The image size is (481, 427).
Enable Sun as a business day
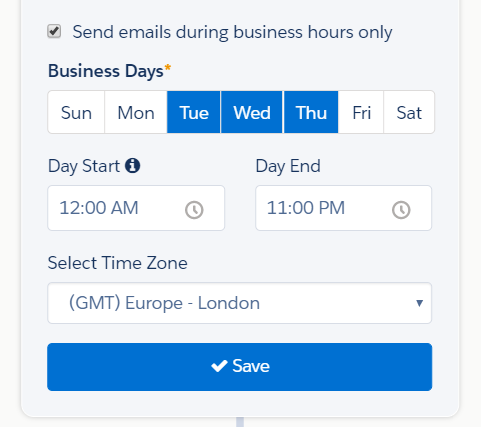point(76,112)
